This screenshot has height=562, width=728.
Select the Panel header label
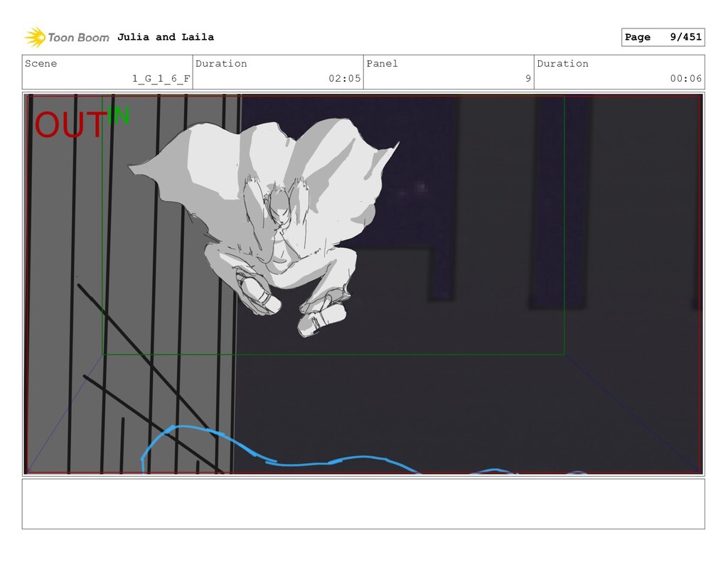click(382, 63)
